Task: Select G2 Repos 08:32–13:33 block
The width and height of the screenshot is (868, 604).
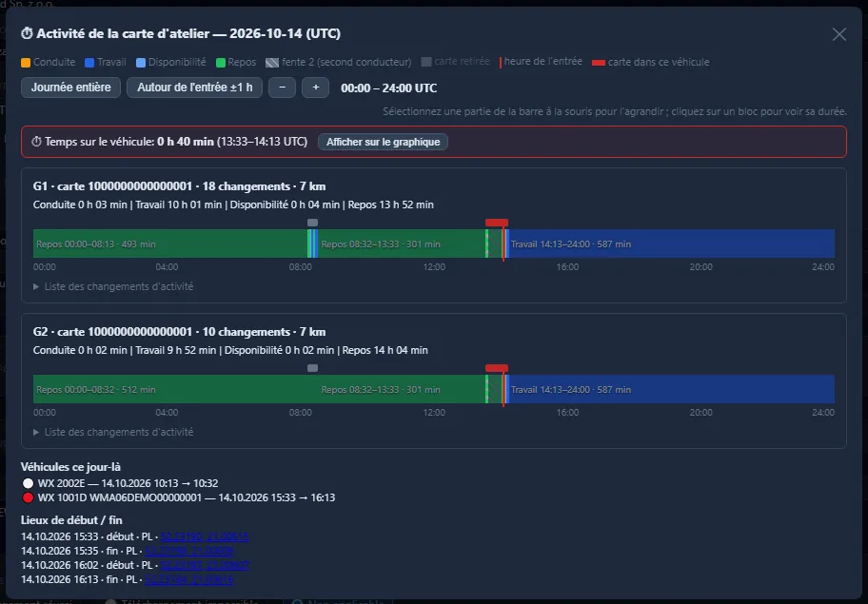Action: click(402, 389)
